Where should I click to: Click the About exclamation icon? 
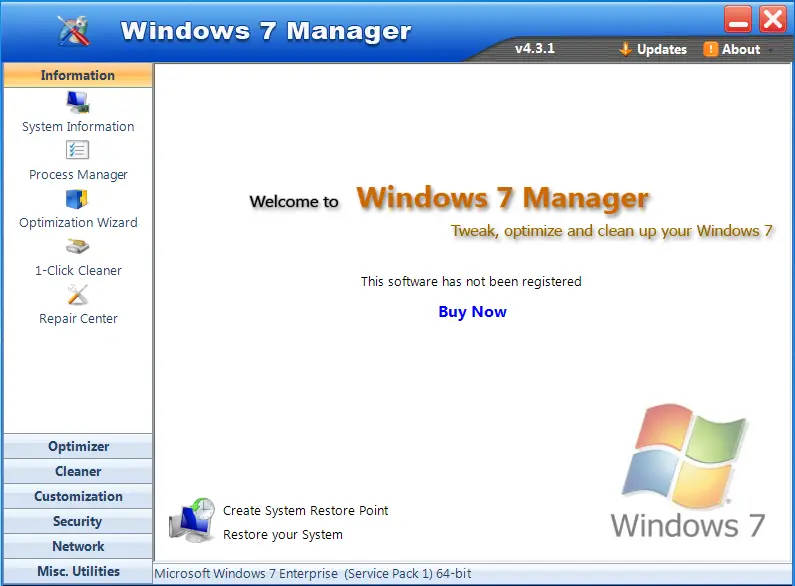point(710,49)
